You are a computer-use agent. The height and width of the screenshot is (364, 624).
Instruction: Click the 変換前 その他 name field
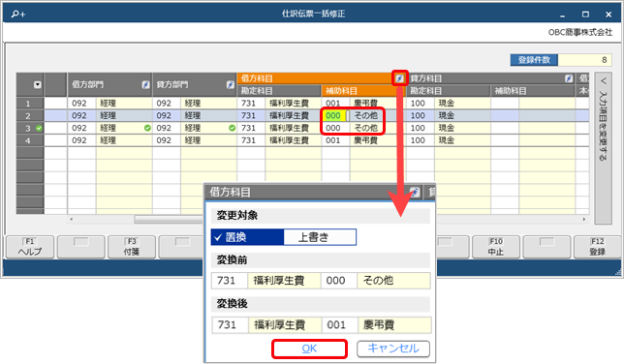point(393,281)
